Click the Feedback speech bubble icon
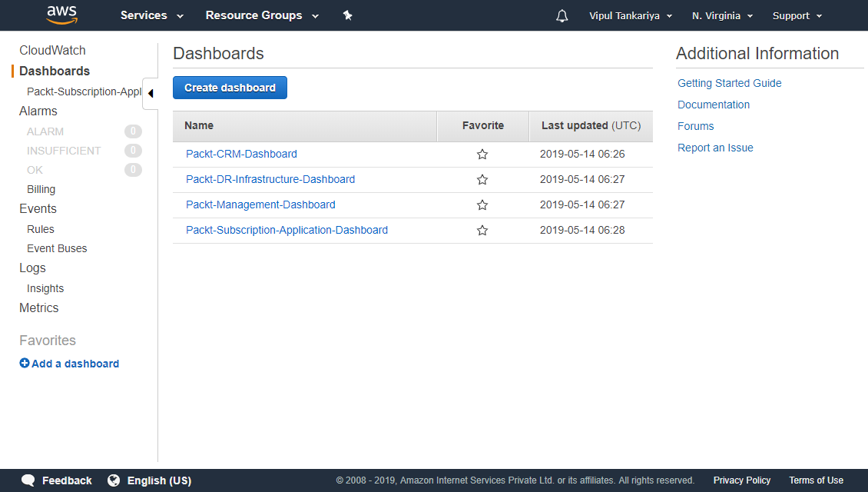868x492 pixels. [x=28, y=480]
